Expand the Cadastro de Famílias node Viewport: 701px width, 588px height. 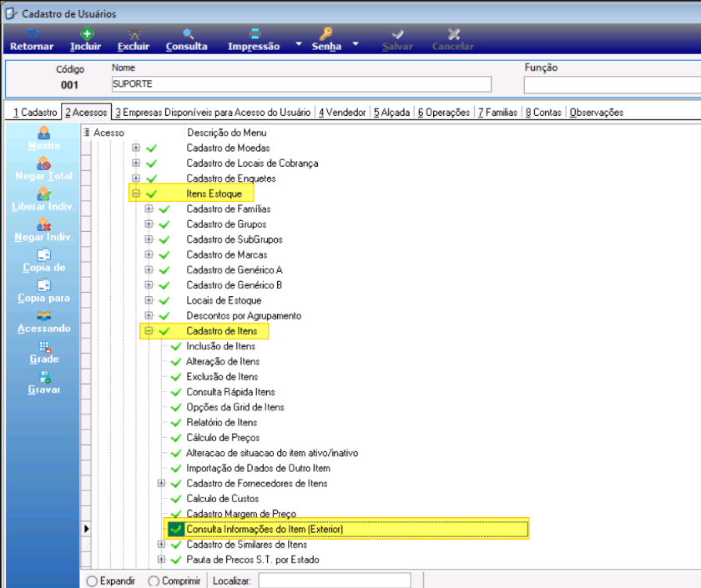[x=149, y=209]
